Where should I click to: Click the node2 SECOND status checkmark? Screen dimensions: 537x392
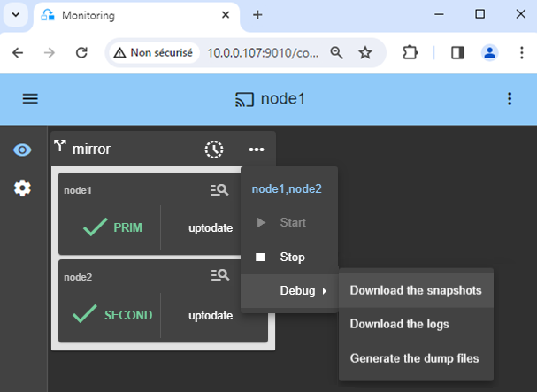point(85,314)
